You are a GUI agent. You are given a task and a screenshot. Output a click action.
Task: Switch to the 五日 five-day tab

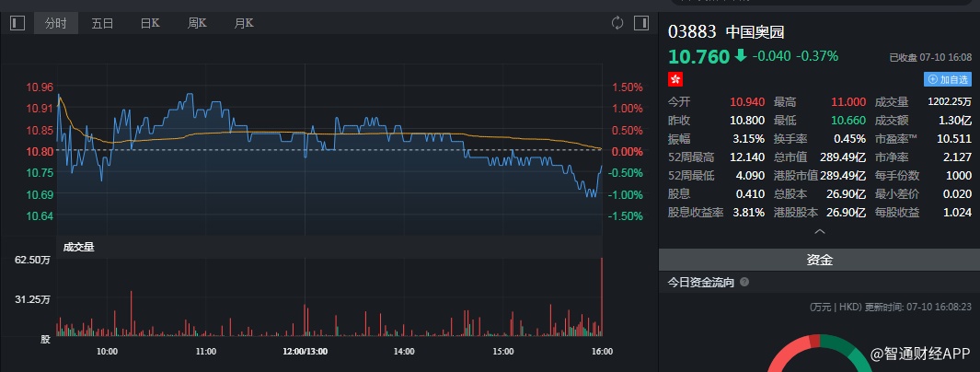[x=102, y=23]
